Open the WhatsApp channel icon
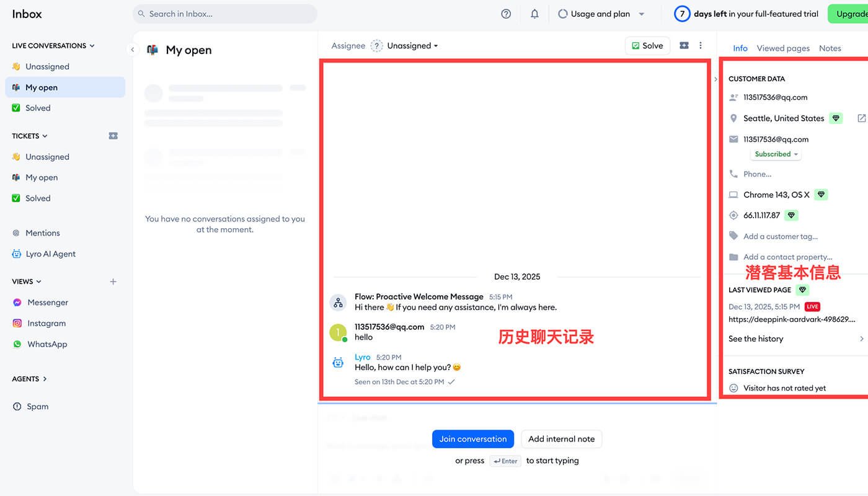 18,344
